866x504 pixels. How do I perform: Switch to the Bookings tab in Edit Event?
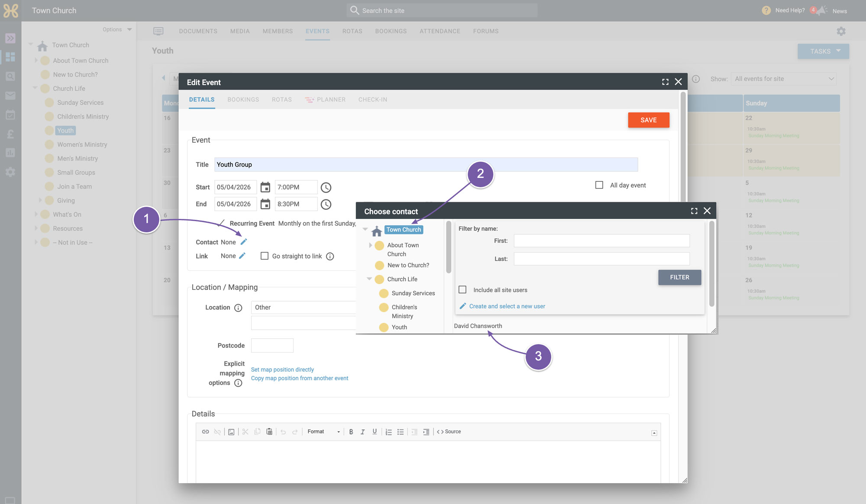(x=243, y=100)
